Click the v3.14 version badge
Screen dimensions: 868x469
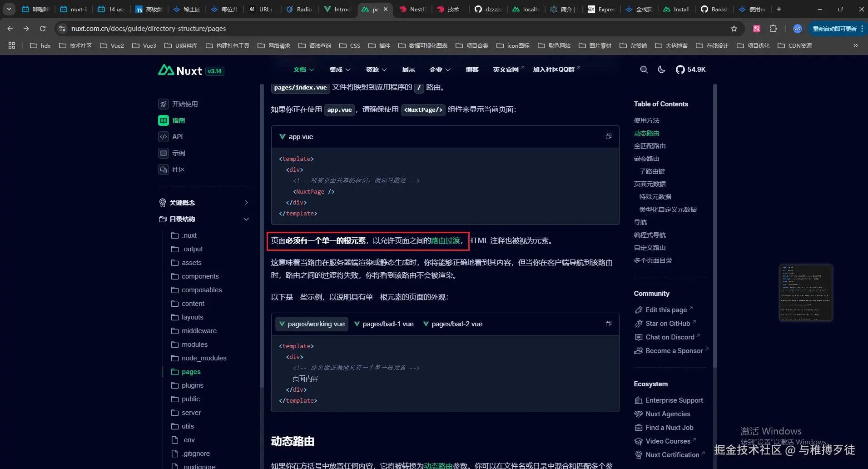[x=214, y=71]
